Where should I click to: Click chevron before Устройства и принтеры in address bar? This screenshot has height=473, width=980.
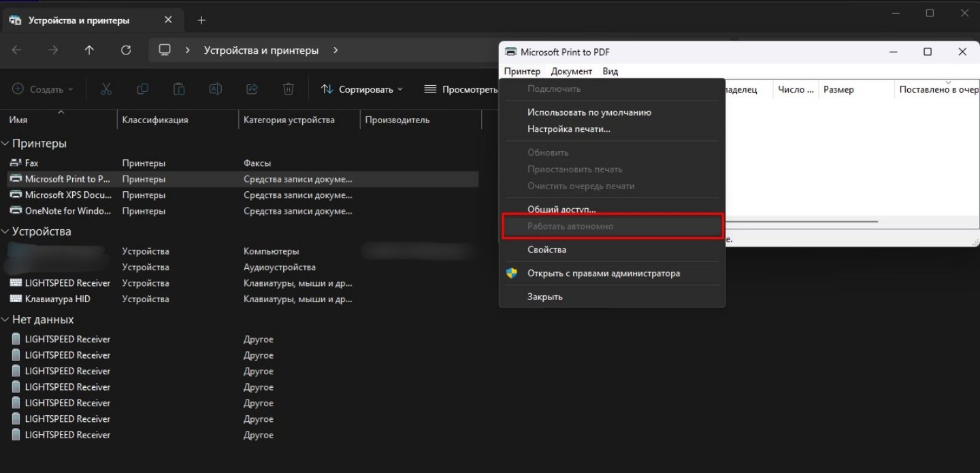tap(188, 50)
